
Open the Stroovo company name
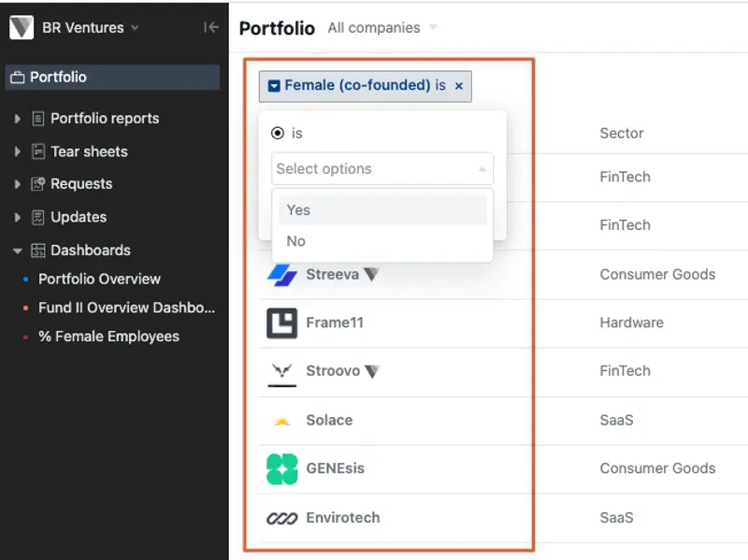coord(333,371)
